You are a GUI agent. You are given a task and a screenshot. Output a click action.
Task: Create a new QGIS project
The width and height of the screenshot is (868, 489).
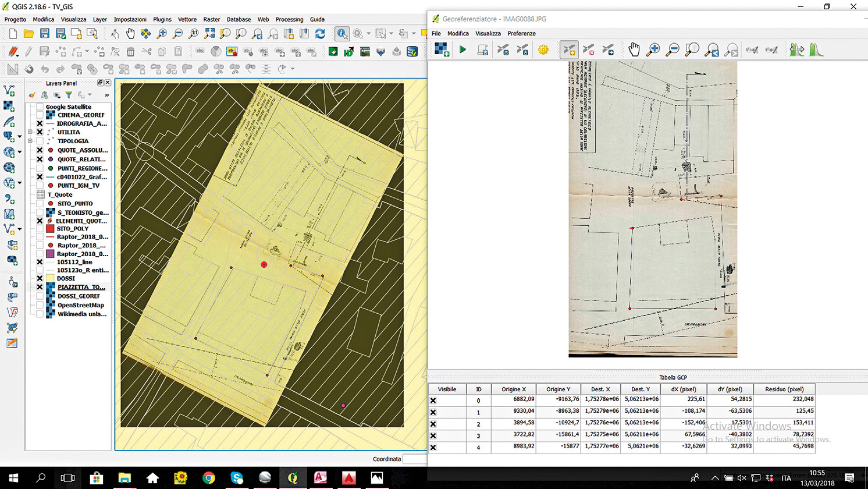point(13,34)
